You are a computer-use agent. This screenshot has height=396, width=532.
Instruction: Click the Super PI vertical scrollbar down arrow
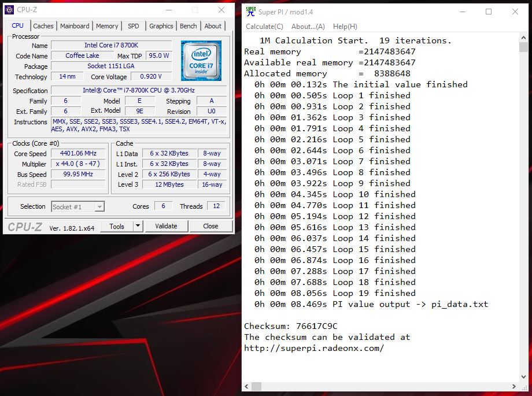click(x=523, y=385)
